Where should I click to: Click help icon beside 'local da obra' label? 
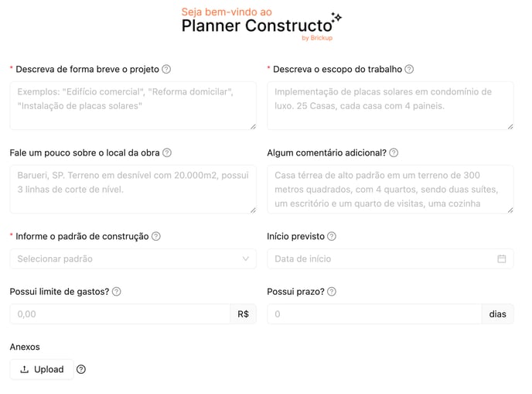click(167, 152)
